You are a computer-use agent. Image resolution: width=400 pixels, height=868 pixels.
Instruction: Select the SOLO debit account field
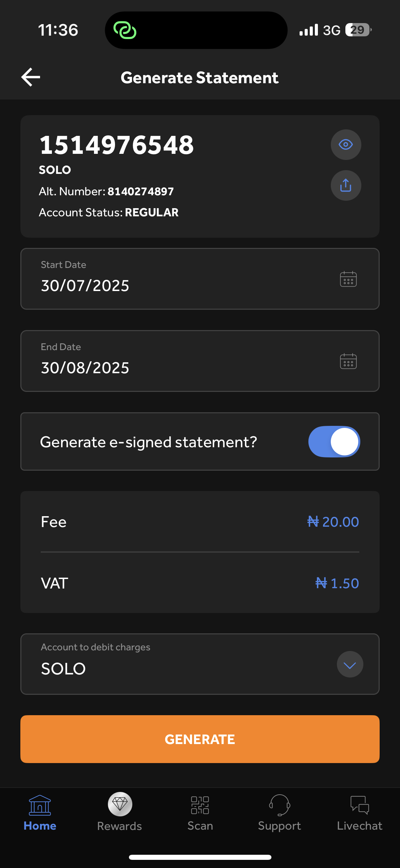[x=63, y=669]
